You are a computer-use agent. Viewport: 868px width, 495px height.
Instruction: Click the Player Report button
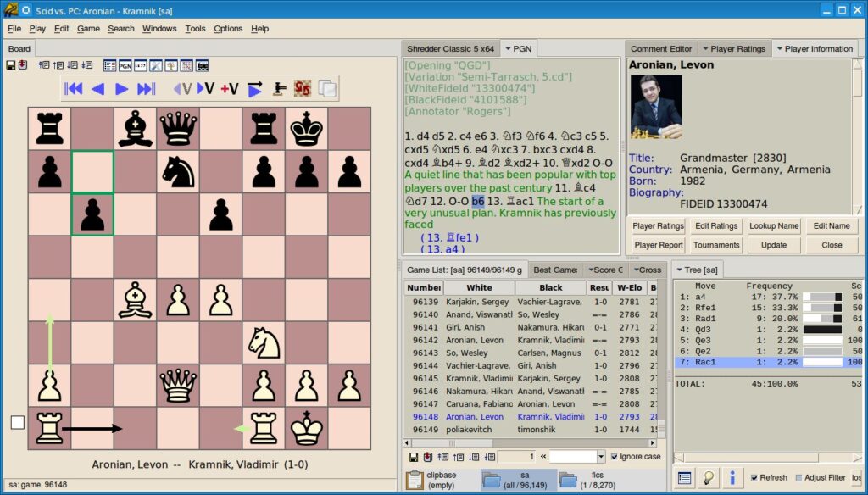(658, 245)
